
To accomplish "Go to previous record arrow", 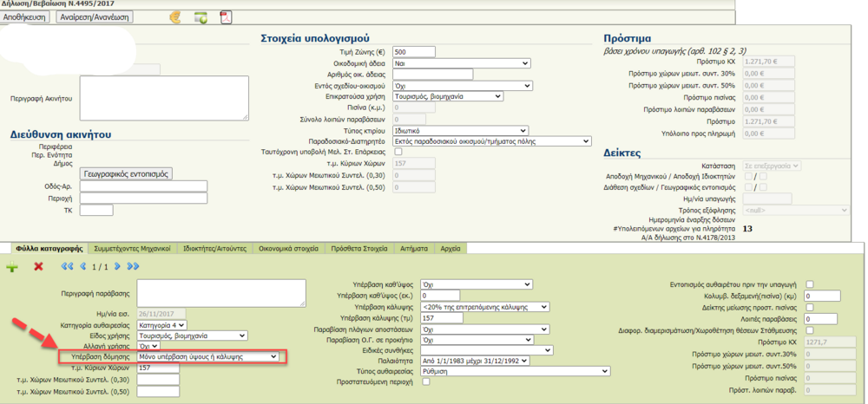I will pyautogui.click(x=83, y=266).
